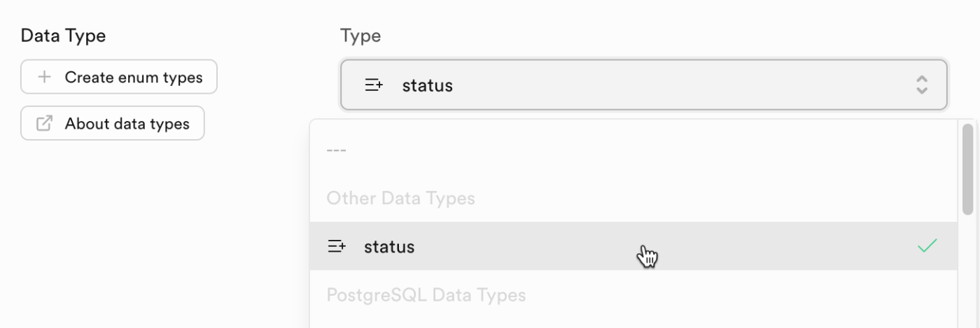Viewport: 980px width, 328px height.
Task: Click the Other Data Types group header
Action: click(x=401, y=199)
